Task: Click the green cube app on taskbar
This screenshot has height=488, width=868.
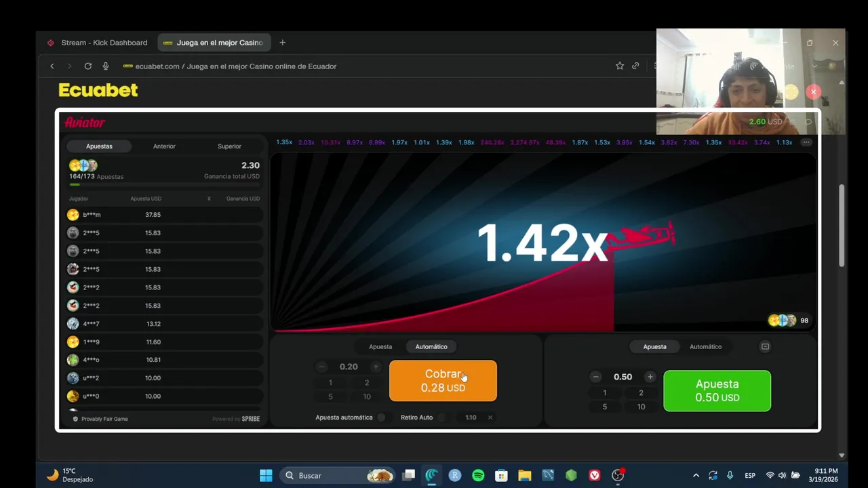Action: 571,475
